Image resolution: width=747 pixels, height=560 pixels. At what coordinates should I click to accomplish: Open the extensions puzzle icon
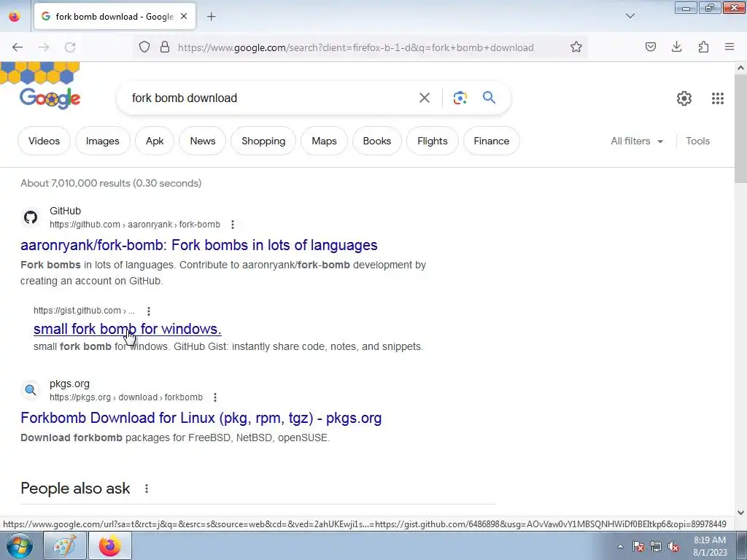click(703, 47)
